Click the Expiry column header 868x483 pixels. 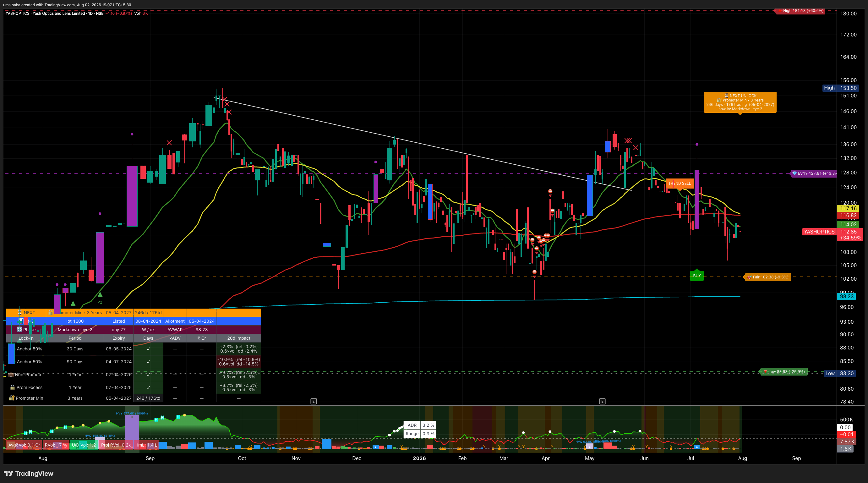click(x=119, y=338)
